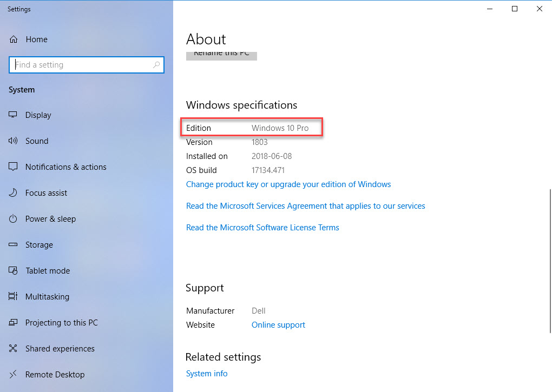Open Microsoft Software License Terms link
This screenshot has height=392, width=552.
tap(262, 228)
